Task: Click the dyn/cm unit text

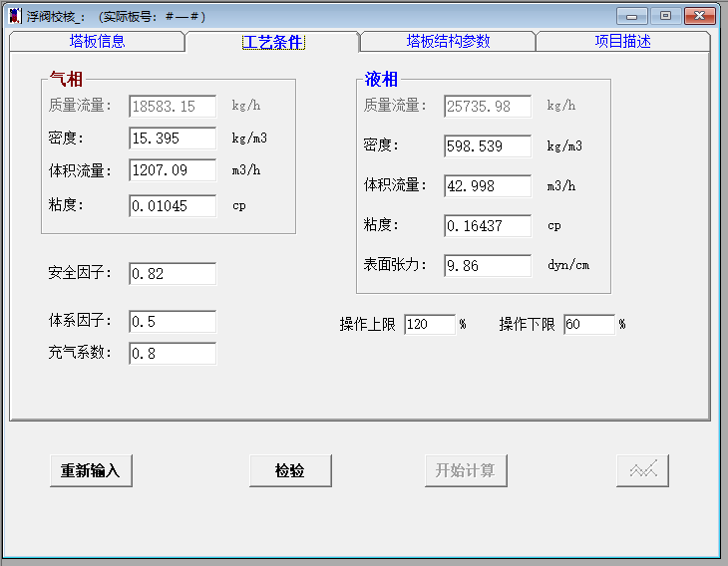Action: click(568, 265)
